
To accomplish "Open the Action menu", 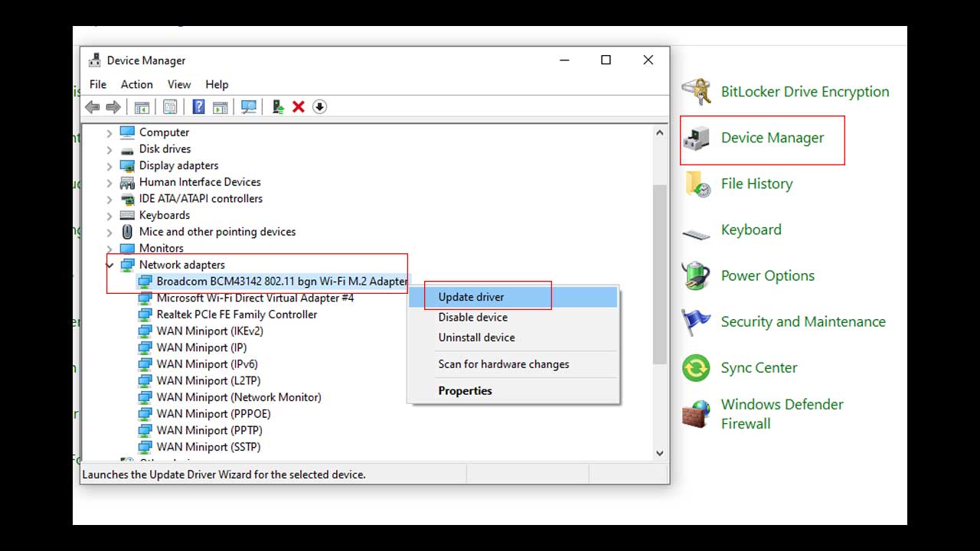I will pos(136,84).
